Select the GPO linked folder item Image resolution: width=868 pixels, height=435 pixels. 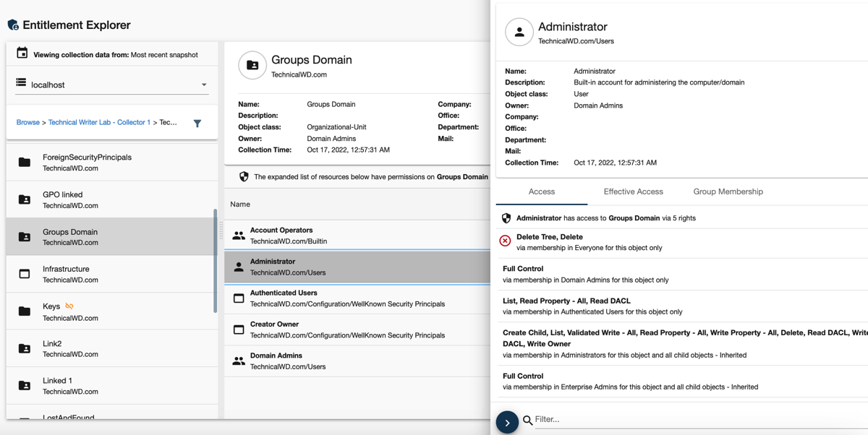click(x=62, y=199)
